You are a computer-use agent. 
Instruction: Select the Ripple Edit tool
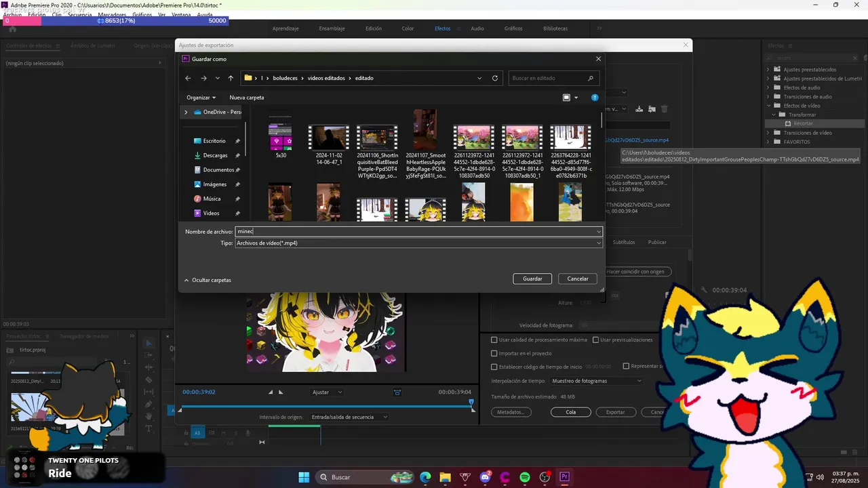[x=149, y=368]
